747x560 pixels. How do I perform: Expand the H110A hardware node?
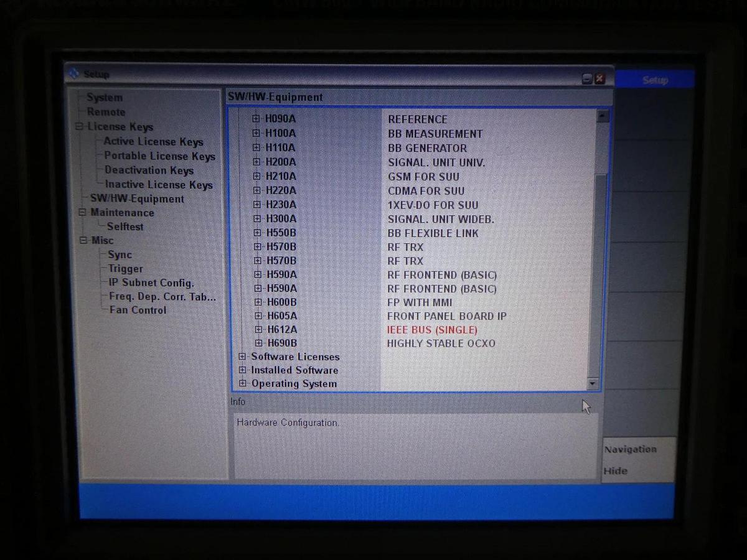256,147
